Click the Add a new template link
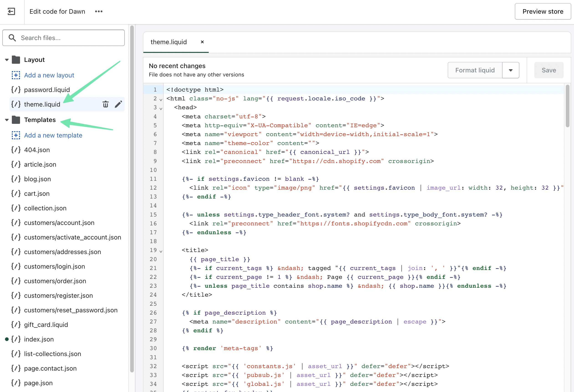 [x=53, y=135]
